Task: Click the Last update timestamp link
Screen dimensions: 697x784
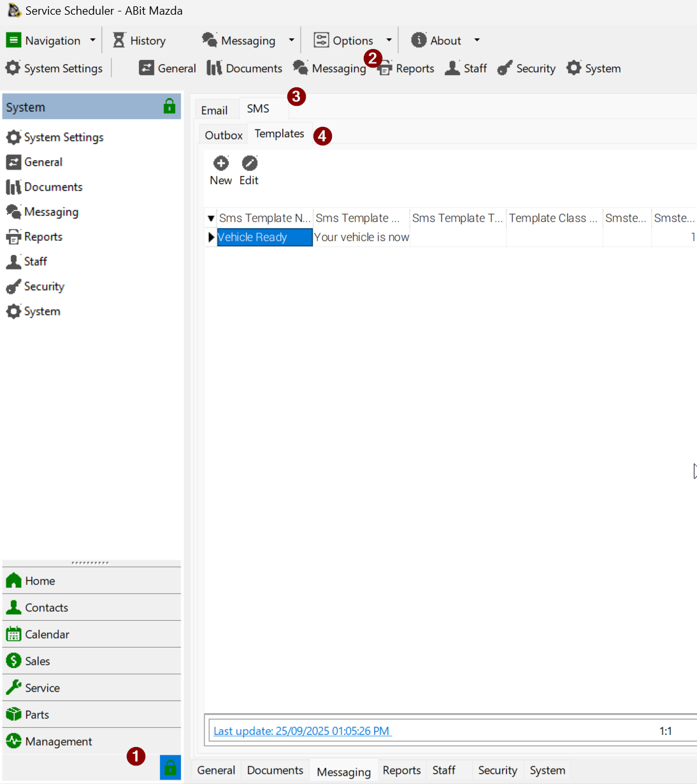Action: click(x=302, y=731)
